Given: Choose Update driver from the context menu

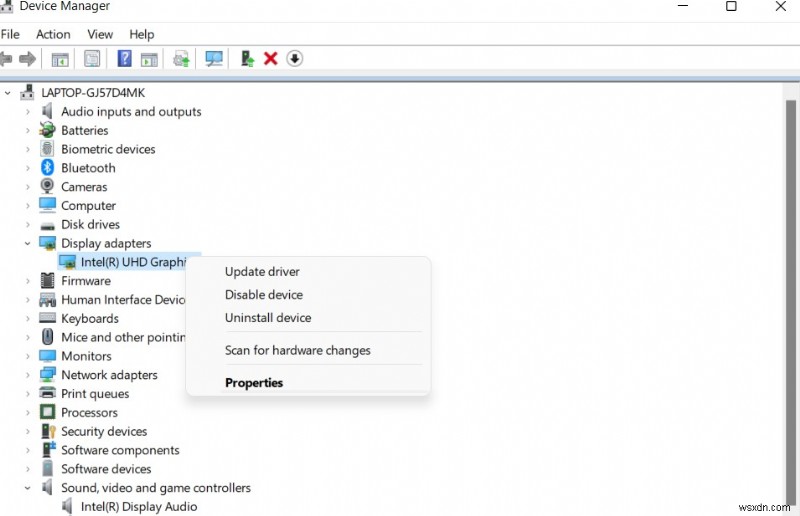Looking at the screenshot, I should pos(262,272).
